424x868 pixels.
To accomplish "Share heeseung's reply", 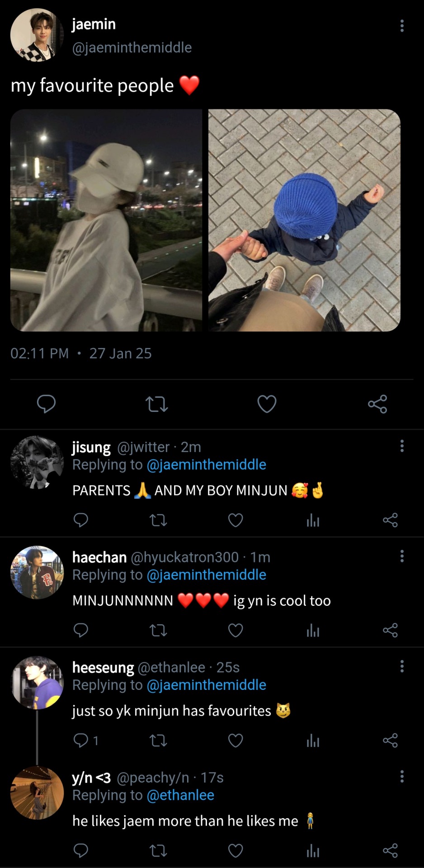I will pyautogui.click(x=390, y=741).
